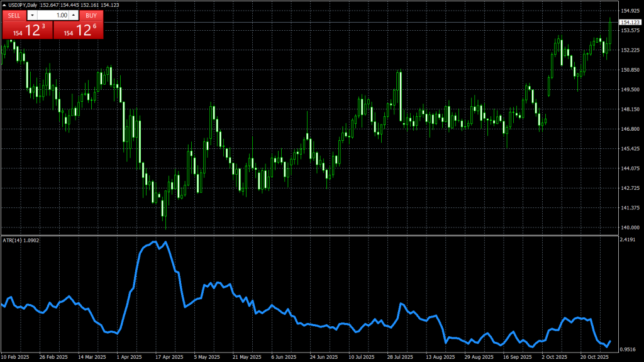Decrease trade volume with the down arrow

[32, 15]
